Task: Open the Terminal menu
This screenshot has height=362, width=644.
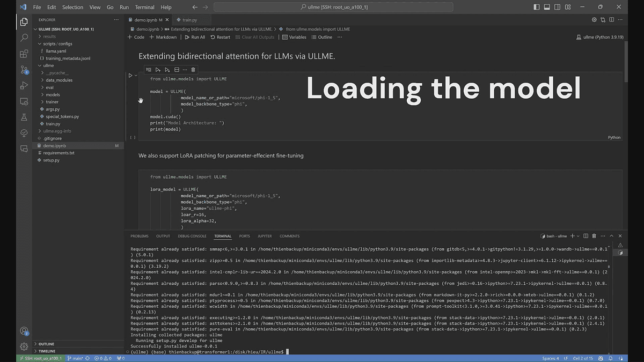Action: [x=144, y=7]
